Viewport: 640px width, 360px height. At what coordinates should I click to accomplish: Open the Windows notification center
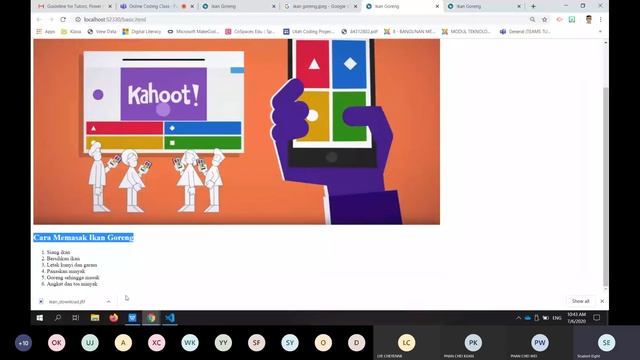pyautogui.click(x=597, y=318)
